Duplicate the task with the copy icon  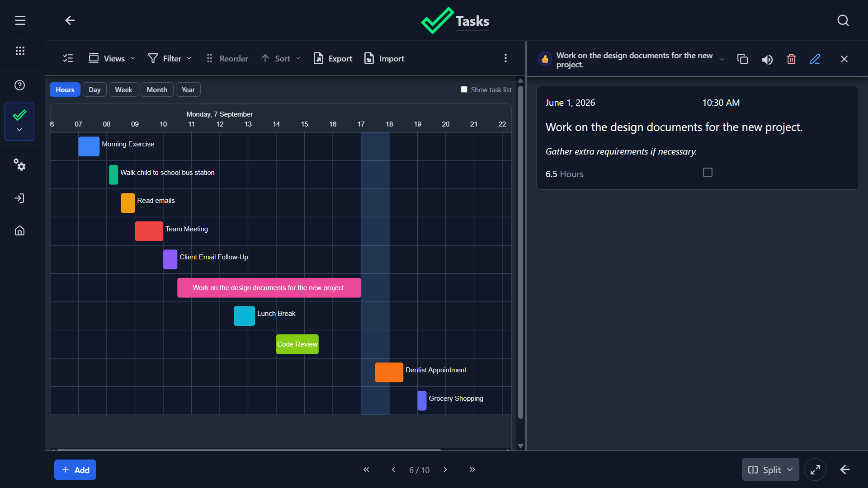(x=742, y=59)
